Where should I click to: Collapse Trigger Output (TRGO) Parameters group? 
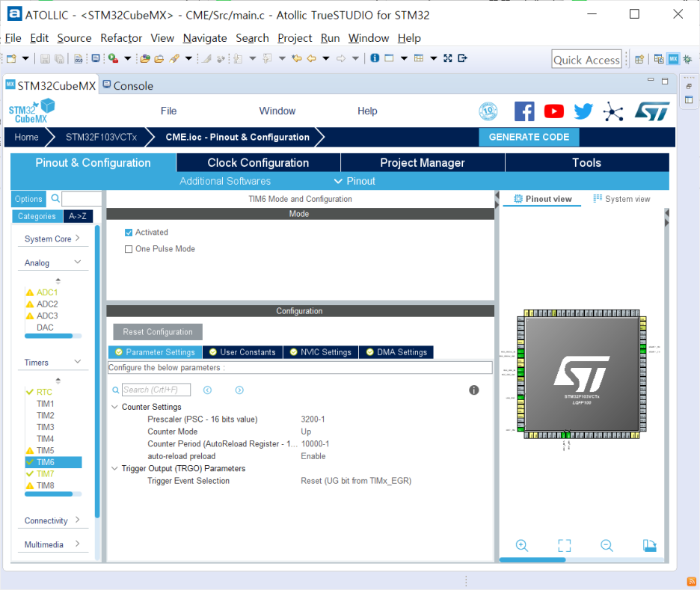coord(114,469)
